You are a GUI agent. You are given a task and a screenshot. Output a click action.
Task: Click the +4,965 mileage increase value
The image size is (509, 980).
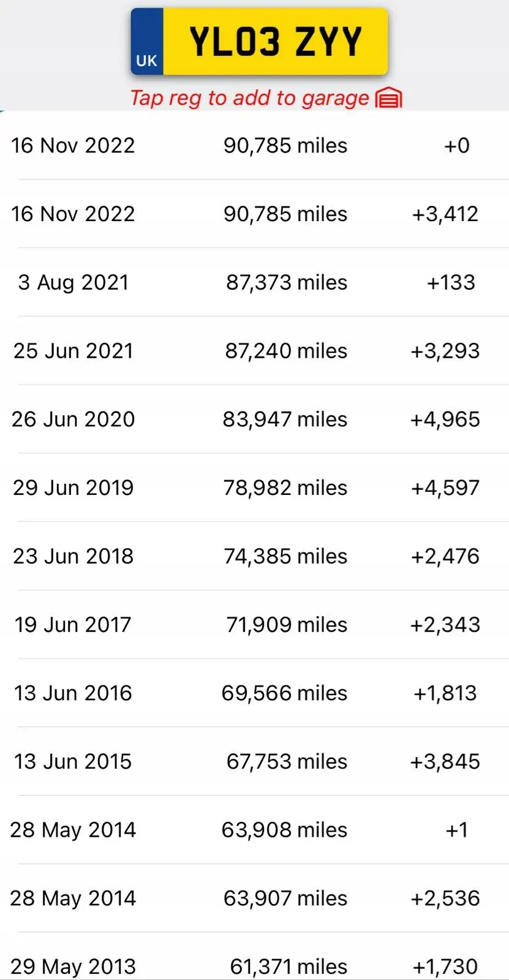click(445, 420)
